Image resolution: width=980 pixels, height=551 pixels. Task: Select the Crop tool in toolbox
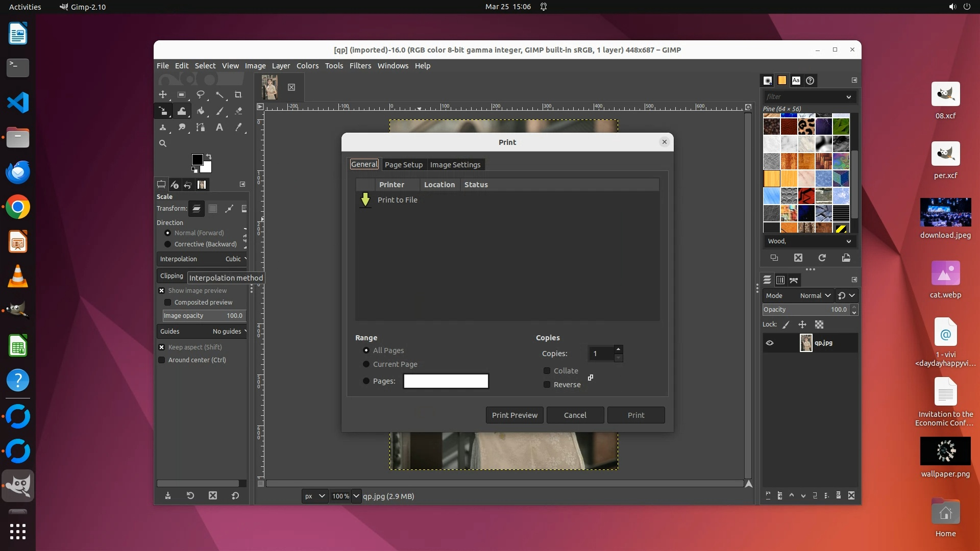tap(238, 95)
